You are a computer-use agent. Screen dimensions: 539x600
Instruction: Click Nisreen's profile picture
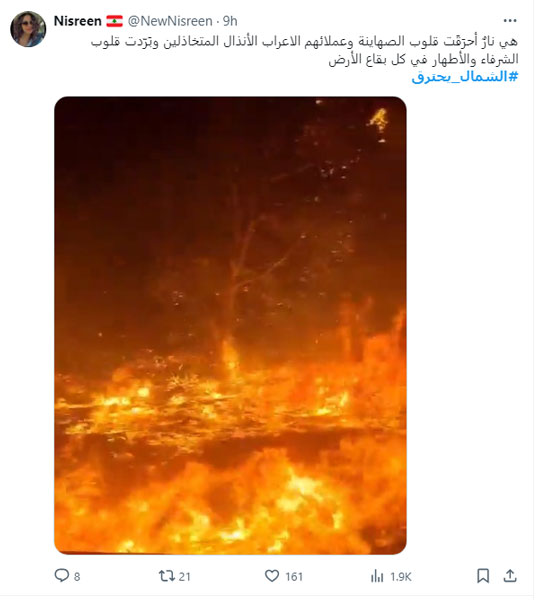[28, 29]
